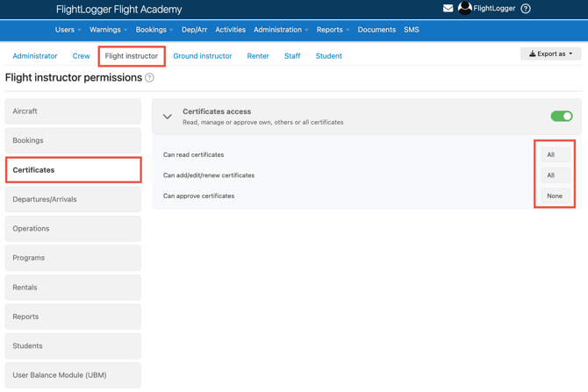Image resolution: width=588 pixels, height=392 pixels.
Task: Open the Can read certificates dropdown
Action: tap(556, 154)
